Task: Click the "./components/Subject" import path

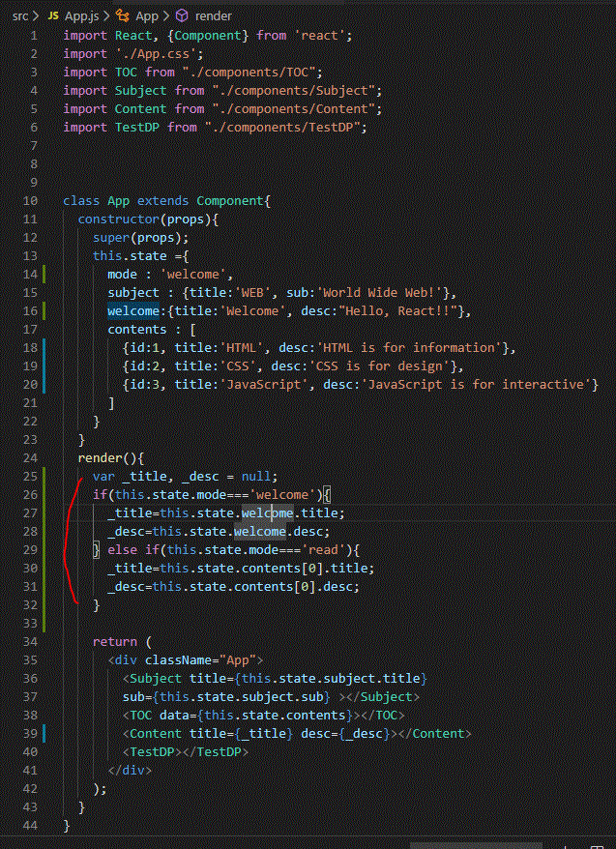Action: (x=293, y=91)
